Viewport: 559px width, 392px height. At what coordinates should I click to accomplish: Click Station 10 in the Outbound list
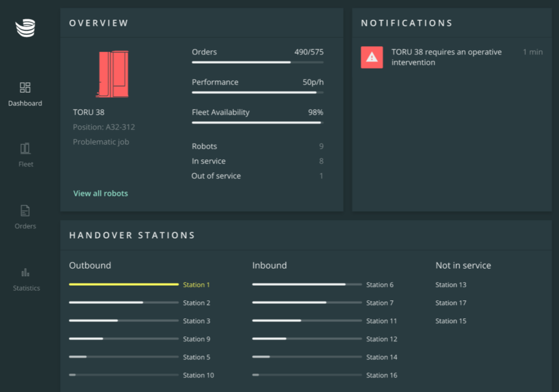(198, 375)
